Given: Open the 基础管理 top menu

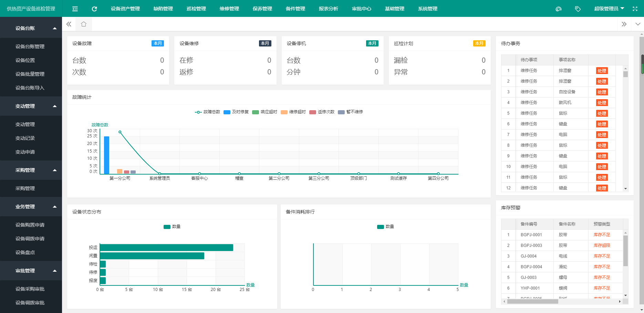Looking at the screenshot, I should tap(395, 9).
